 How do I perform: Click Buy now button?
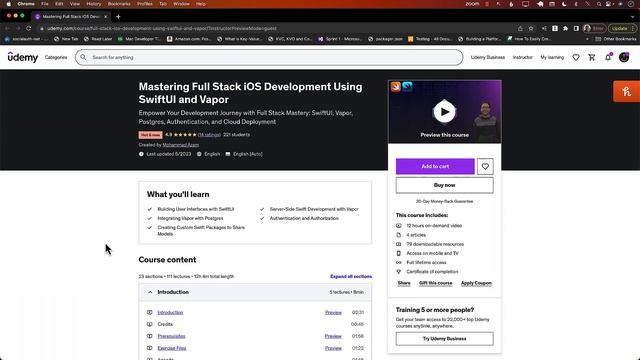(444, 185)
